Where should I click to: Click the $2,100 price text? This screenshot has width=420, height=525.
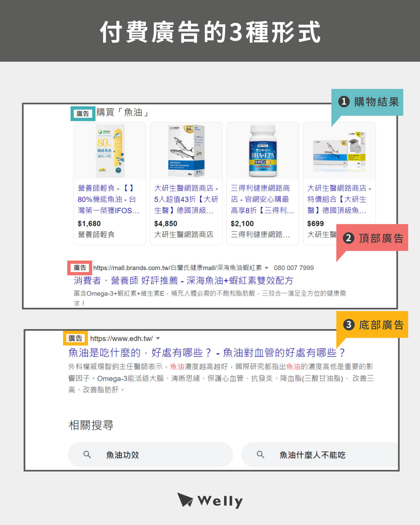(242, 224)
